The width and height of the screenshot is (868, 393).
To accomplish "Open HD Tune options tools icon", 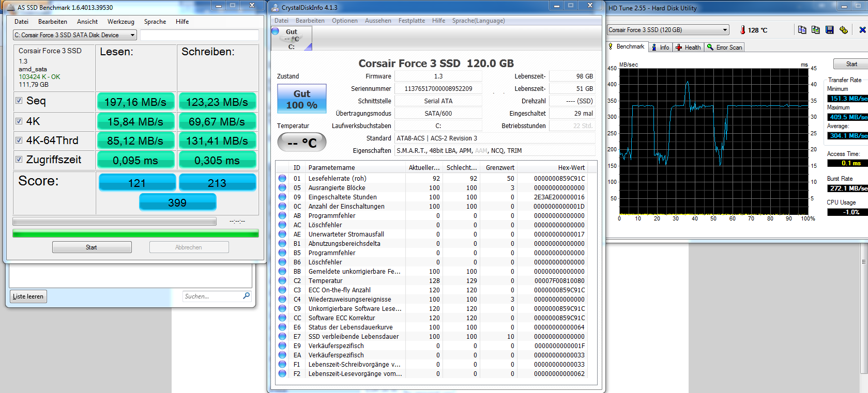I will [844, 30].
